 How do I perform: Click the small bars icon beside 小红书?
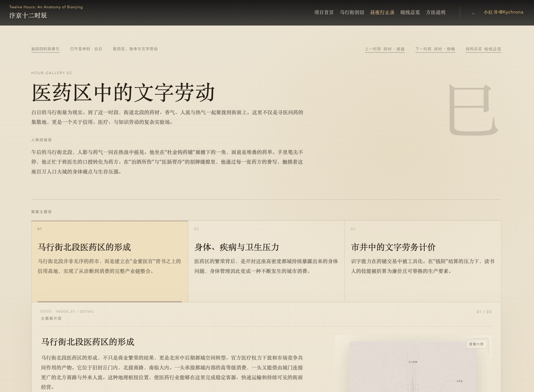pyautogui.click(x=474, y=13)
